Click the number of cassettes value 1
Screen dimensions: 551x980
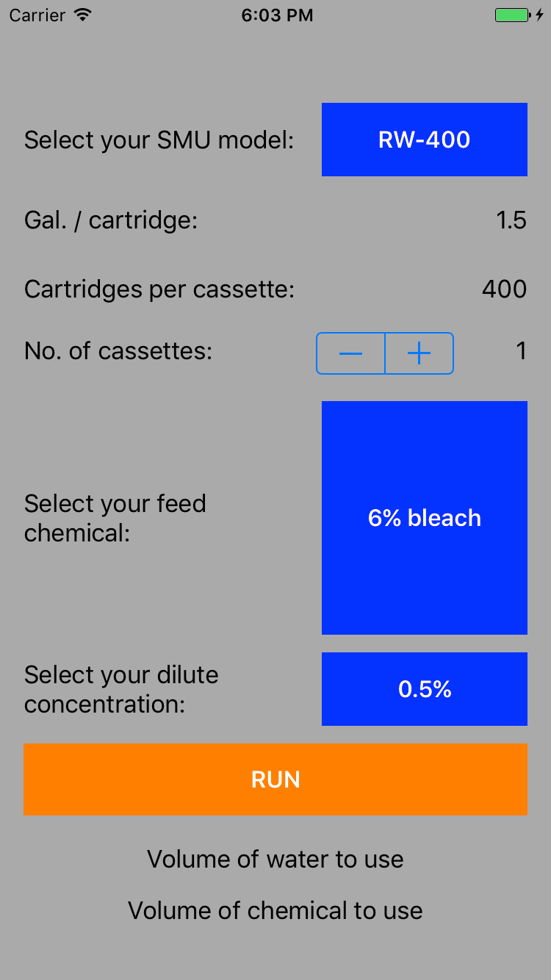pyautogui.click(x=521, y=351)
